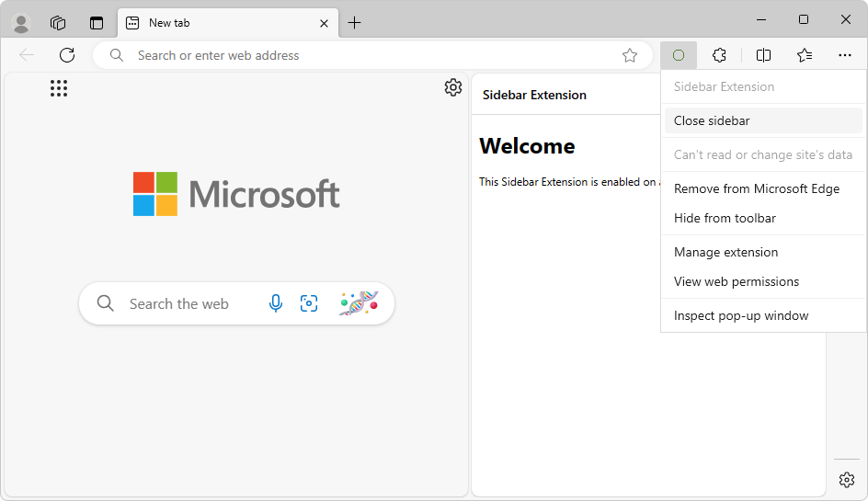The height and width of the screenshot is (501, 868).
Task: Go back using the back arrow
Action: pyautogui.click(x=27, y=55)
